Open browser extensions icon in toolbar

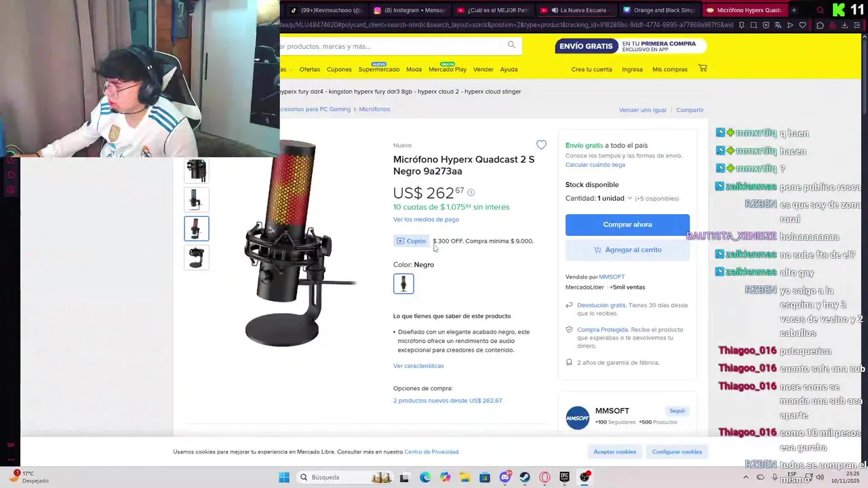click(820, 25)
